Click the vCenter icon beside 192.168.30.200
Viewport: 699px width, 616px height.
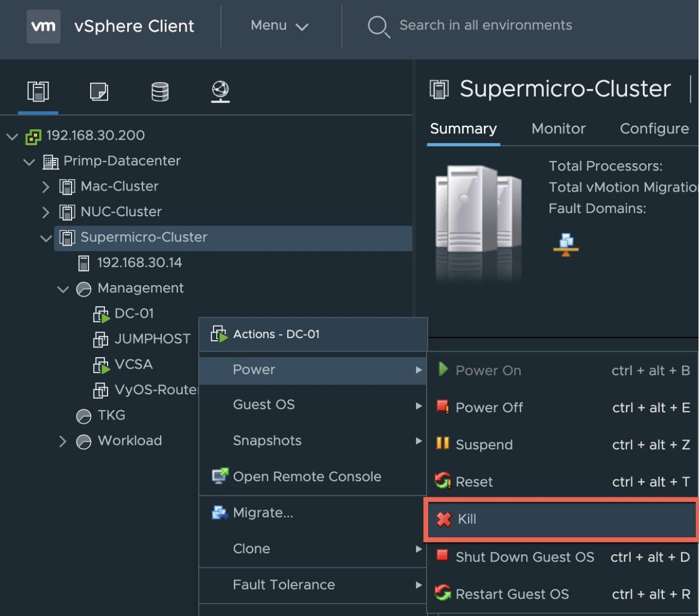[x=33, y=136]
